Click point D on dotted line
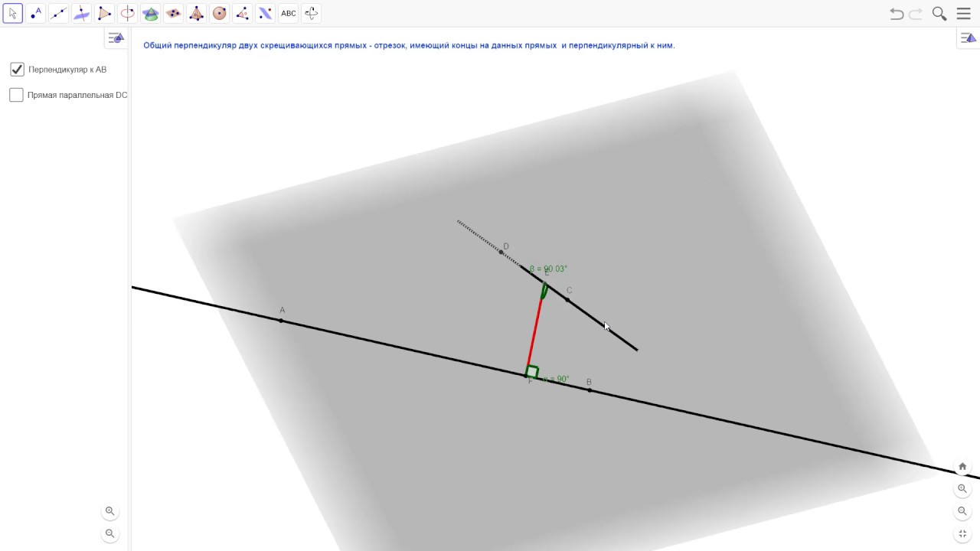Image resolution: width=980 pixels, height=551 pixels. pyautogui.click(x=501, y=253)
